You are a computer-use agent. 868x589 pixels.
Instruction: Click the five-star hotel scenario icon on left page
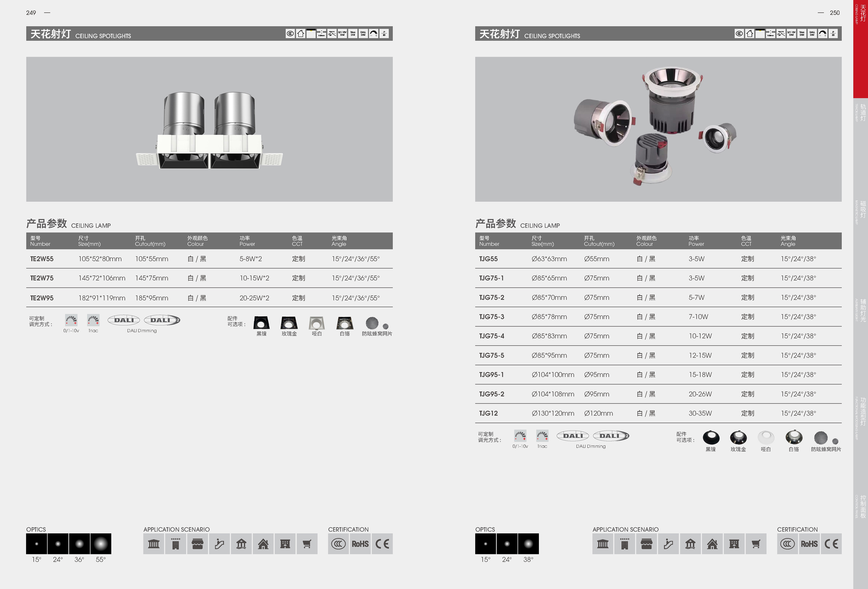[176, 544]
